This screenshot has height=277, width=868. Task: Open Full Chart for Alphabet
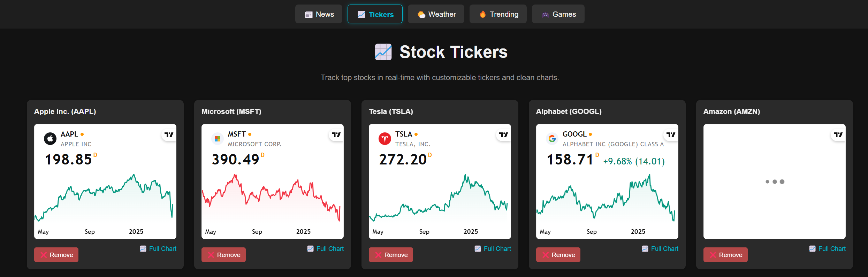(x=661, y=249)
